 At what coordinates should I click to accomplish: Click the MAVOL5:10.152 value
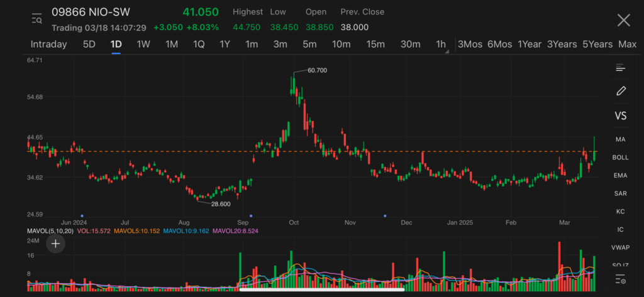point(136,231)
